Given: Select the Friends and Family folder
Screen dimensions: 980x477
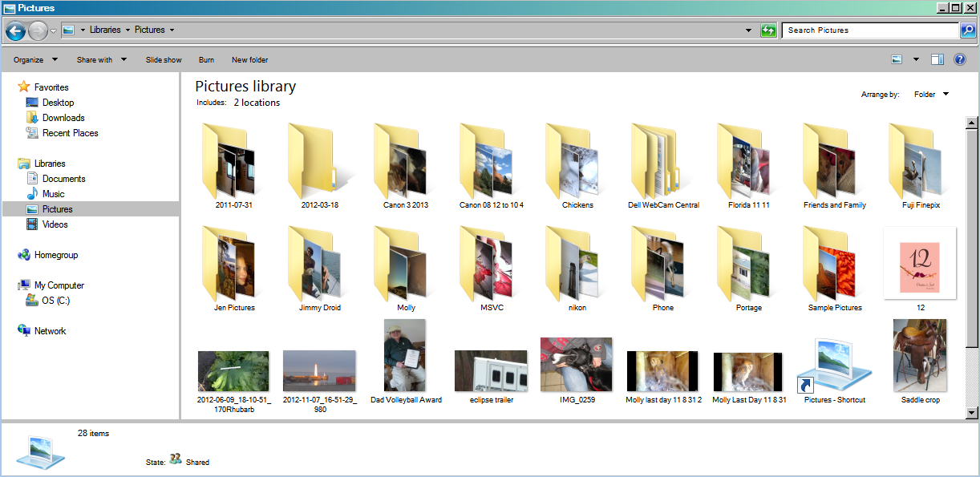Looking at the screenshot, I should click(x=829, y=161).
